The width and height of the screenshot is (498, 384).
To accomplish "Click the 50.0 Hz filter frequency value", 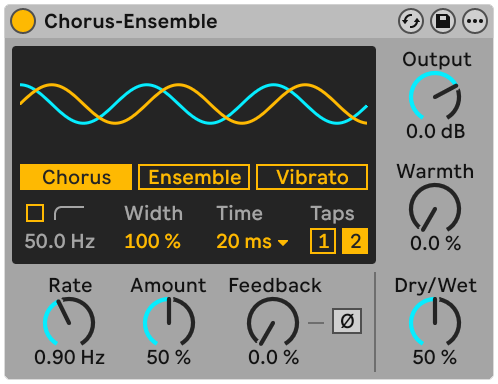I will [x=60, y=241].
